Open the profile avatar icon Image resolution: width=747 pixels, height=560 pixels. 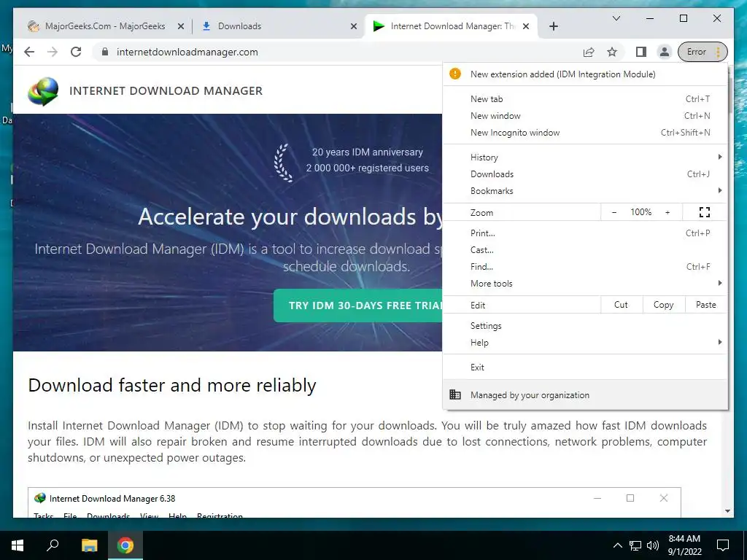point(664,52)
